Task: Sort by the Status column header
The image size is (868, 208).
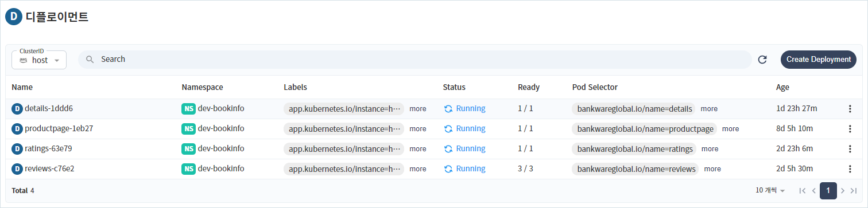Action: (454, 88)
